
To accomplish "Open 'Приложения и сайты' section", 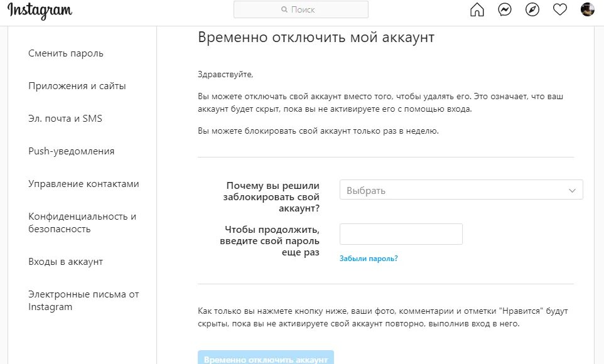I will click(77, 86).
